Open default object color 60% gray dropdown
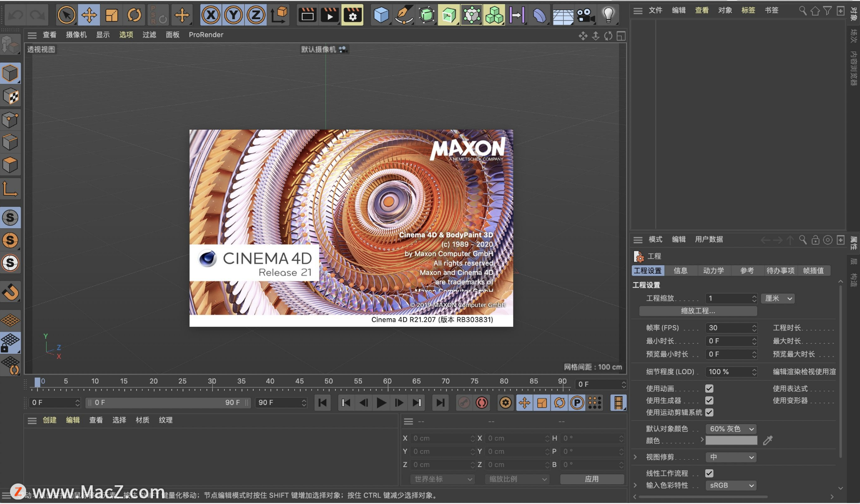This screenshot has width=860, height=504. (x=731, y=429)
